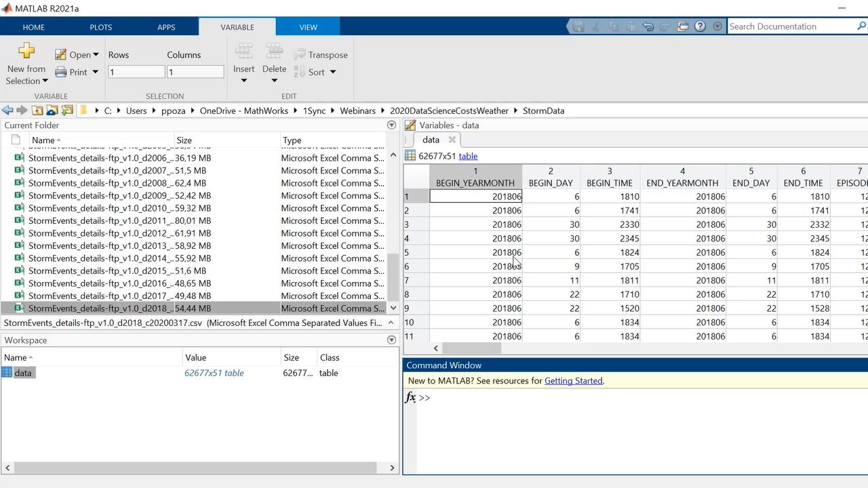Click the variable editor horizontal scrollbar
Screen dimensions: 868x488
tap(471, 348)
